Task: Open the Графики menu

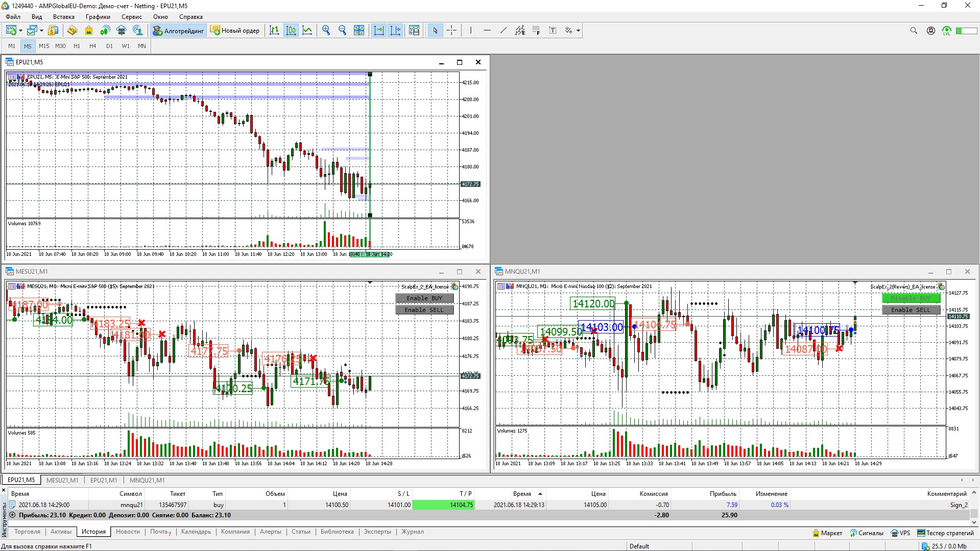Action: coord(98,17)
